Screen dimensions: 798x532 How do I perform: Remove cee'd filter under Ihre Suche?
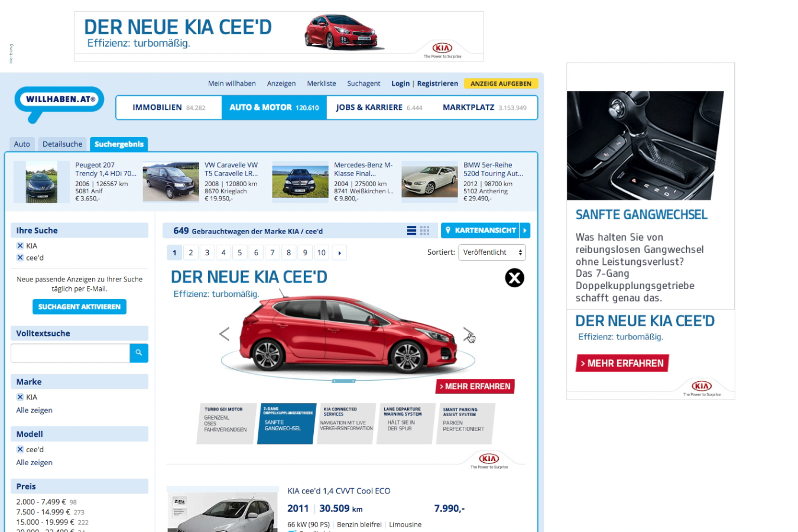point(20,258)
